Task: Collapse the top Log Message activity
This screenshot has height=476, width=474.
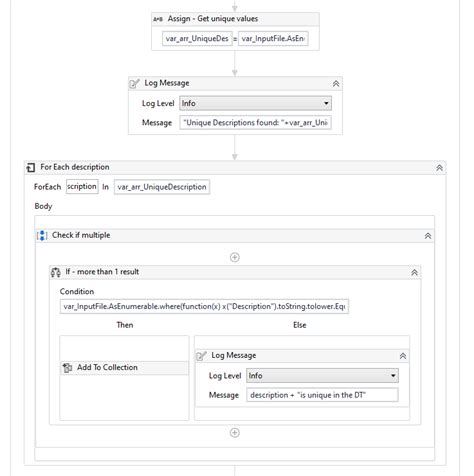Action: pyautogui.click(x=336, y=84)
